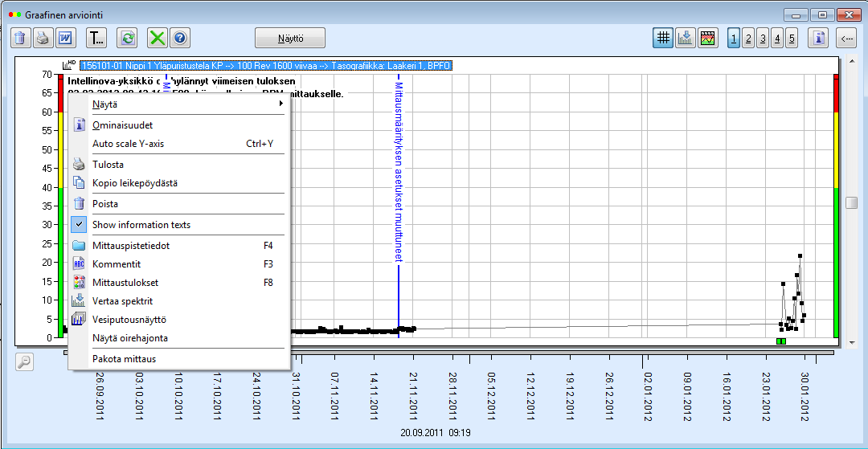Viewport: 868px width, 449px height.
Task: Click the T... text toolbar button
Action: pyautogui.click(x=97, y=39)
